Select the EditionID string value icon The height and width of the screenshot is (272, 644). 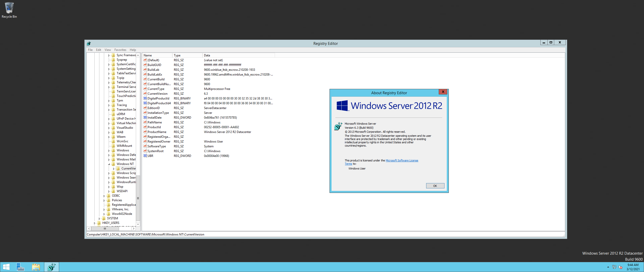145,108
